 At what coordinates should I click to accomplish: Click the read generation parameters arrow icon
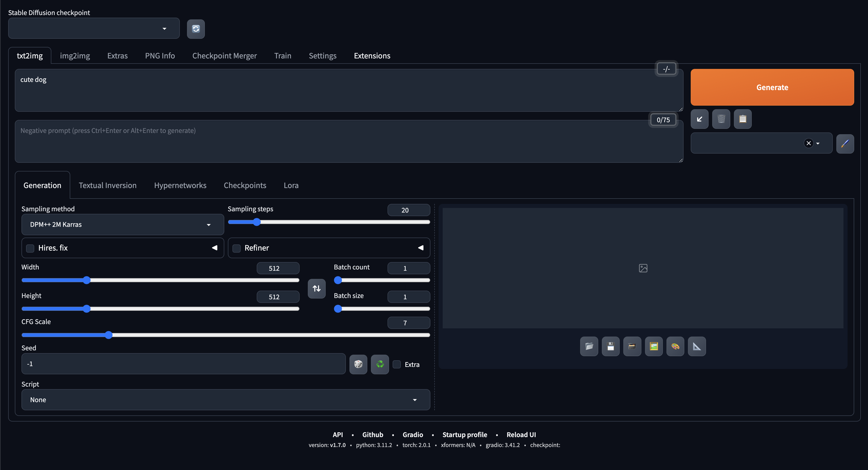coord(699,119)
